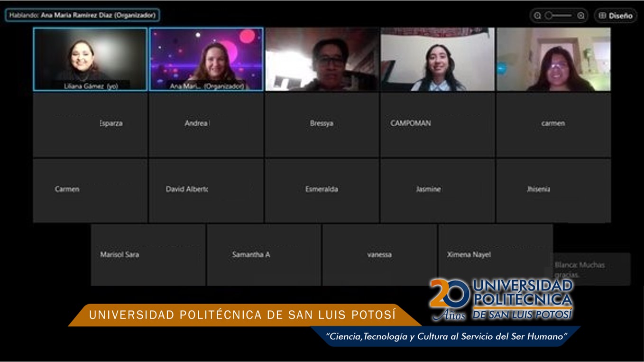Select the organizer Ana Mari video tile
The image size is (644, 362).
[206, 59]
